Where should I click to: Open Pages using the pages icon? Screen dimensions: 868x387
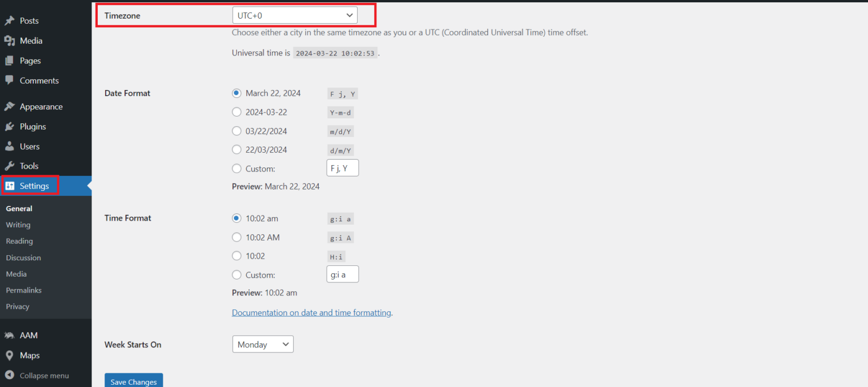pyautogui.click(x=10, y=60)
